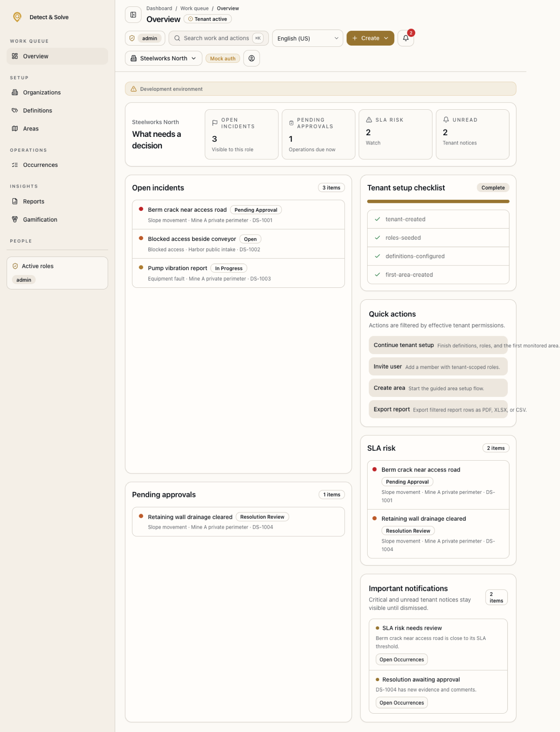This screenshot has width=560, height=732.
Task: Open Gamification in the sidebar
Action: [x=57, y=219]
